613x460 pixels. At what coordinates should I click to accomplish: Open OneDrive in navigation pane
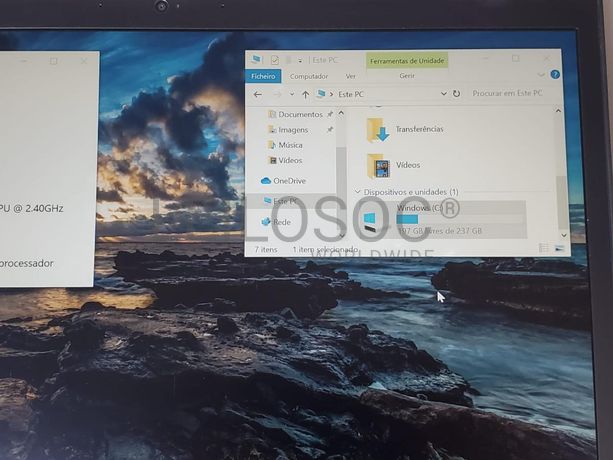point(288,181)
